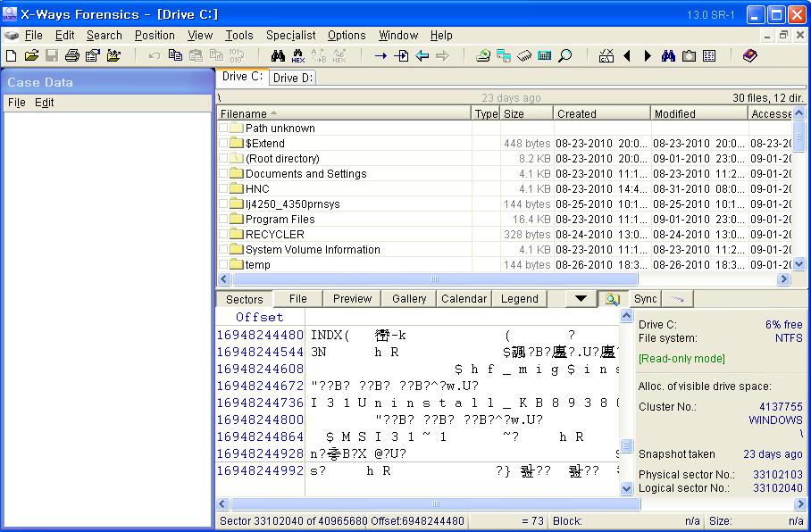Click the RAM chip toolbar icon
This screenshot has width=811, height=532.
click(x=524, y=56)
